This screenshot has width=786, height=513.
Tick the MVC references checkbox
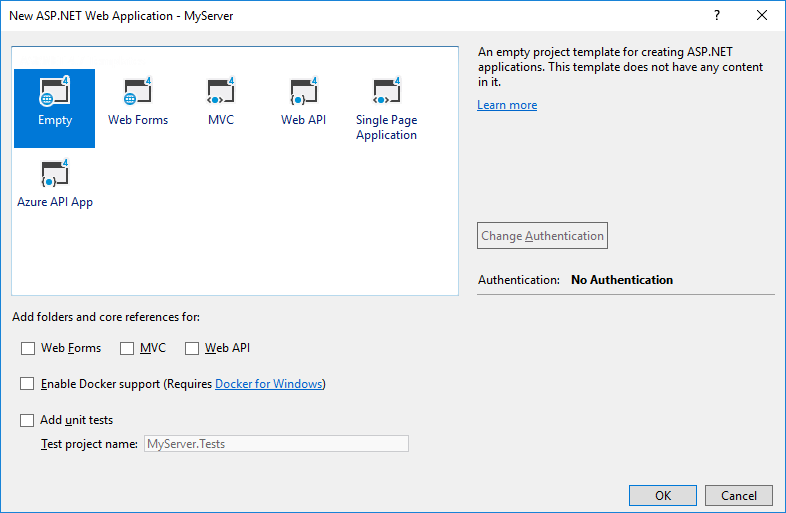click(127, 348)
